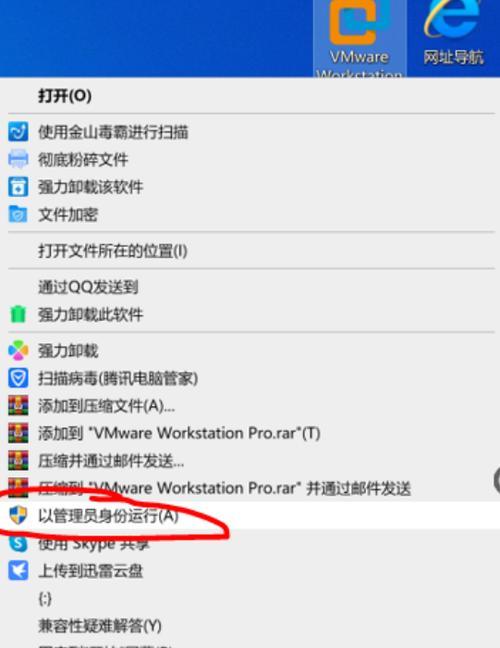Click the administrator UAC shield icon
Image resolution: width=500 pixels, height=648 pixels.
point(18,515)
